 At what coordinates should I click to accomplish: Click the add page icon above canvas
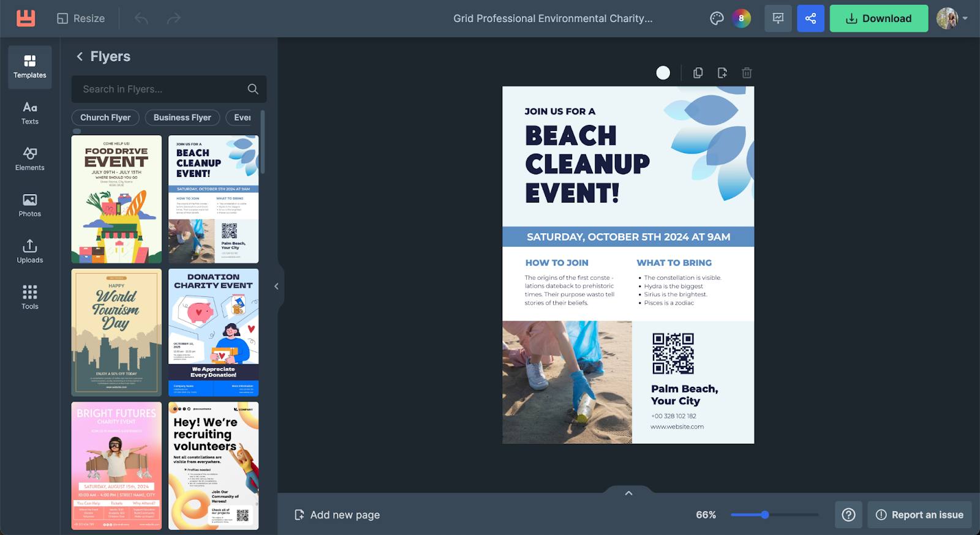(x=722, y=73)
